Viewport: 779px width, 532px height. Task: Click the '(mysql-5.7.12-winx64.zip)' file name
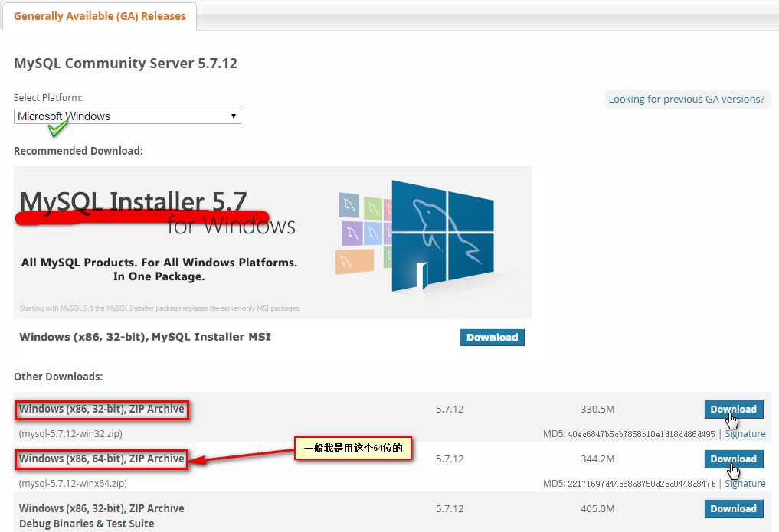pyautogui.click(x=73, y=483)
